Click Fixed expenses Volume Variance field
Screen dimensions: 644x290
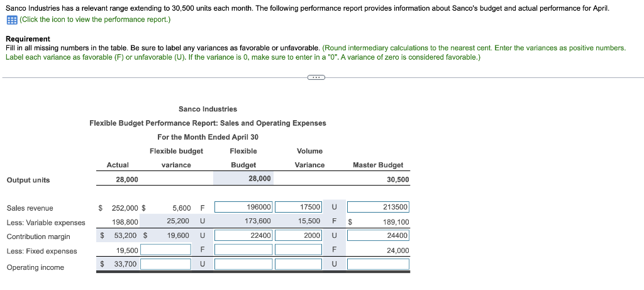tap(299, 250)
